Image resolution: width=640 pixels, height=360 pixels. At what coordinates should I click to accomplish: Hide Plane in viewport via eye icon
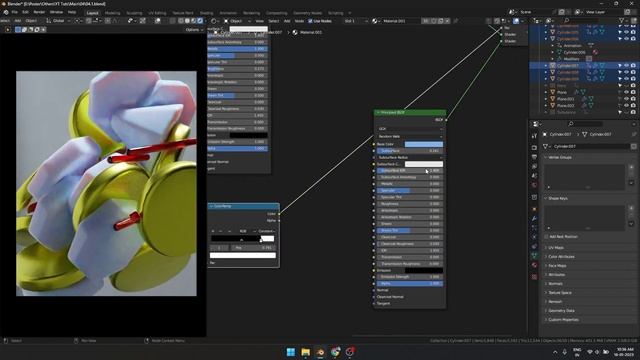626,92
